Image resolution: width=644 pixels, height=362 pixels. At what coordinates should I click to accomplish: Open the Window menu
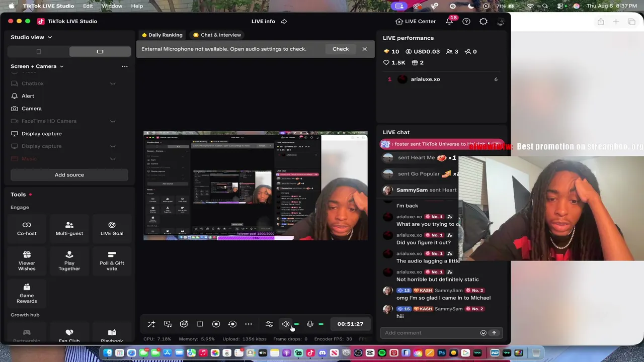click(112, 6)
